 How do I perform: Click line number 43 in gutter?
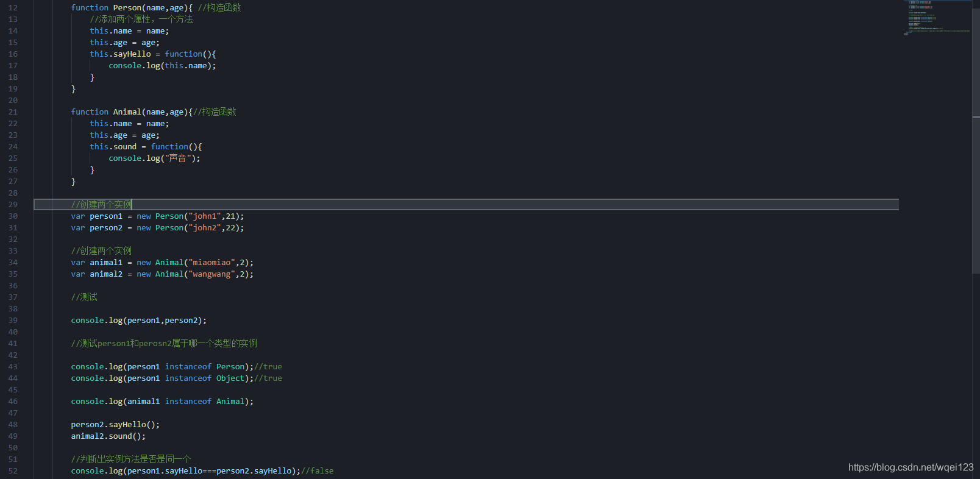[x=13, y=367]
